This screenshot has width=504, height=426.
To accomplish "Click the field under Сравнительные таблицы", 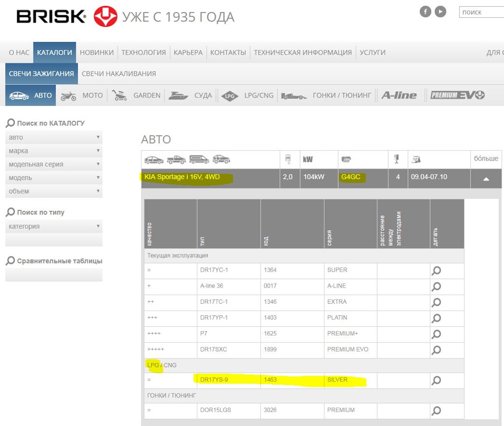I will tap(54, 275).
